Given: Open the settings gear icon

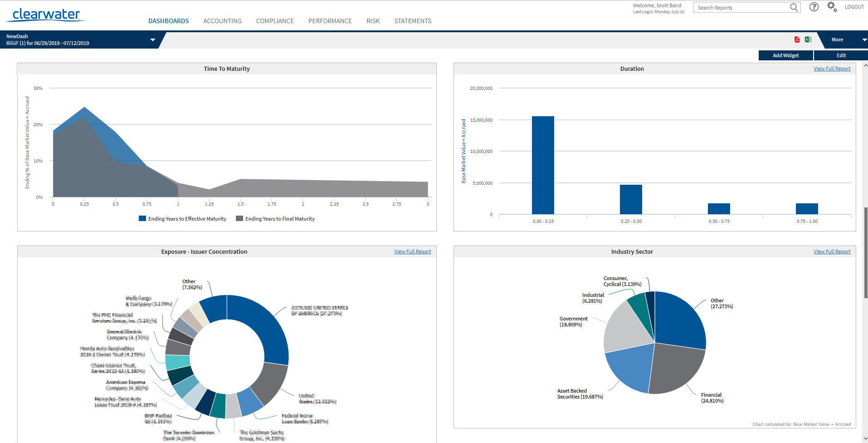Looking at the screenshot, I should pos(832,6).
